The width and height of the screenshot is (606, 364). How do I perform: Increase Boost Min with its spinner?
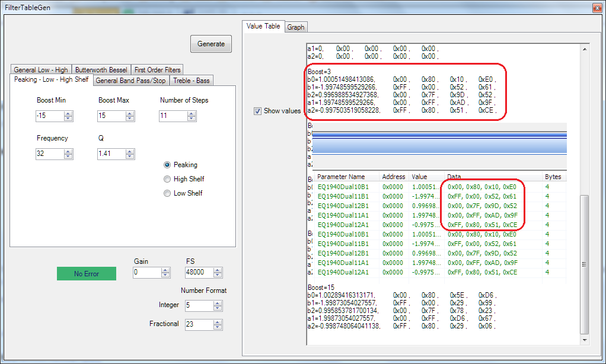click(68, 113)
